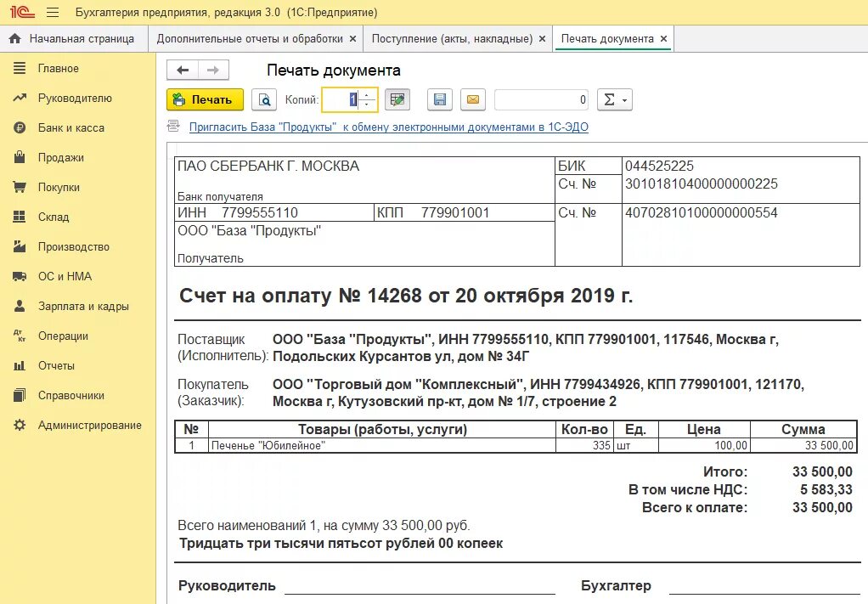Select the НДС amount 5 583,33
Viewport: 868px width, 604px height.
coord(826,489)
